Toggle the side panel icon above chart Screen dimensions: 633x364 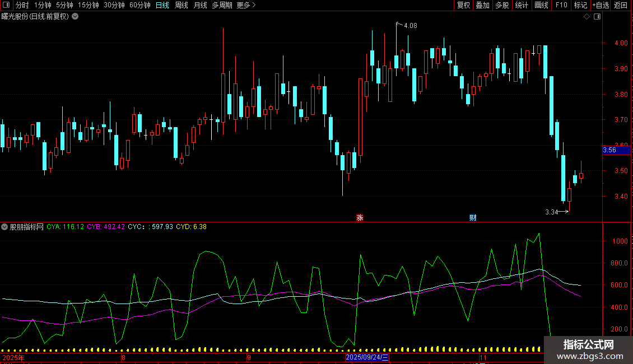pos(597,17)
